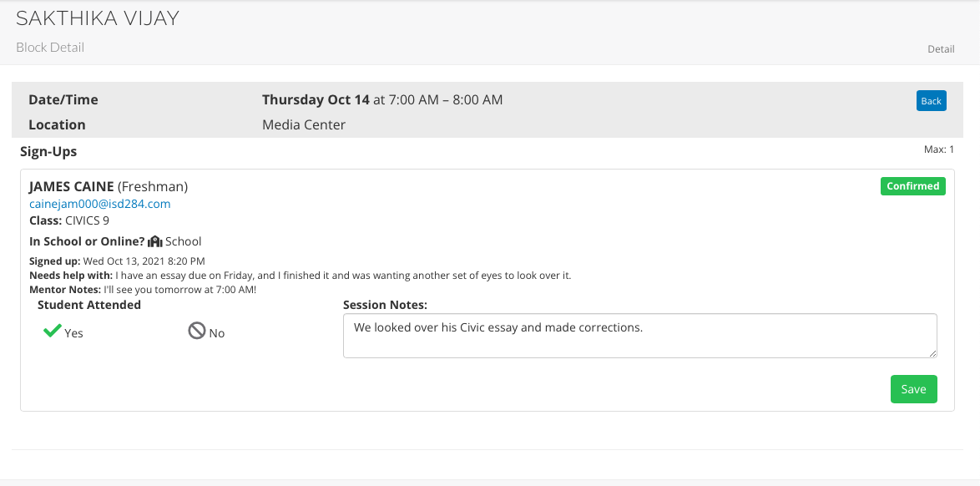The height and width of the screenshot is (486, 980).
Task: Click the ban icon next to No
Action: [x=197, y=332]
